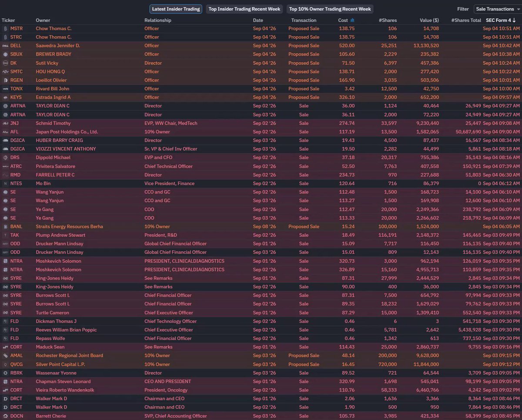This screenshot has height=420, width=522.
Task: Click the AFL company logo icon
Action: [x=5, y=132]
